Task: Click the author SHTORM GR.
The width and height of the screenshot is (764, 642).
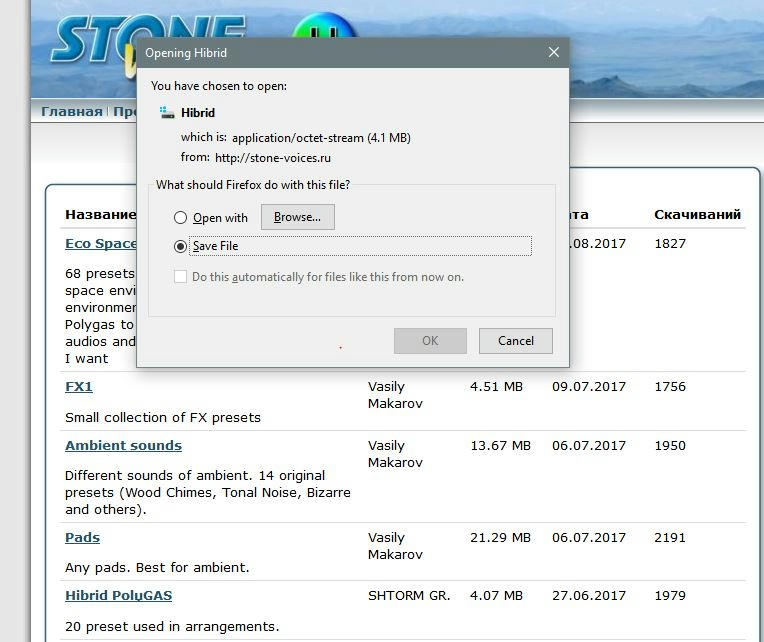Action: [x=409, y=596]
